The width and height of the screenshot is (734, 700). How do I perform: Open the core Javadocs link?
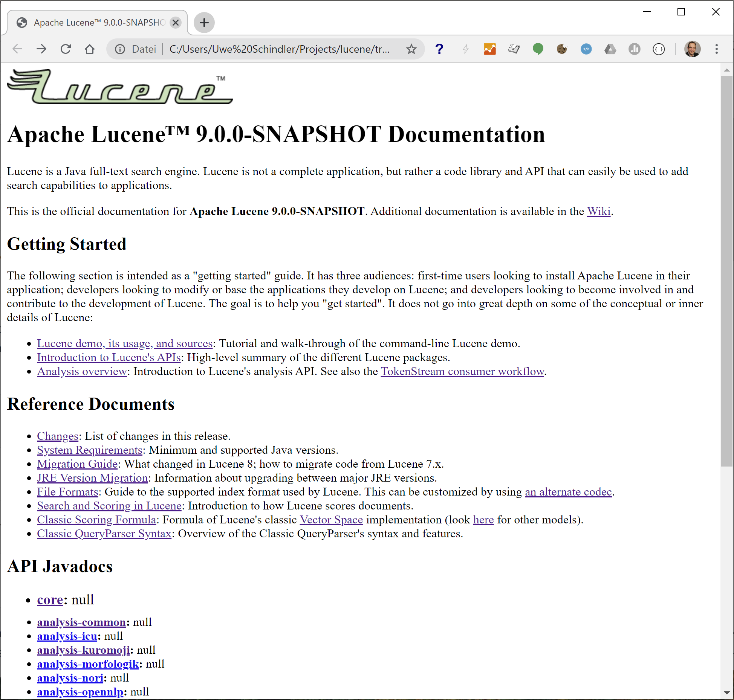[x=50, y=600]
